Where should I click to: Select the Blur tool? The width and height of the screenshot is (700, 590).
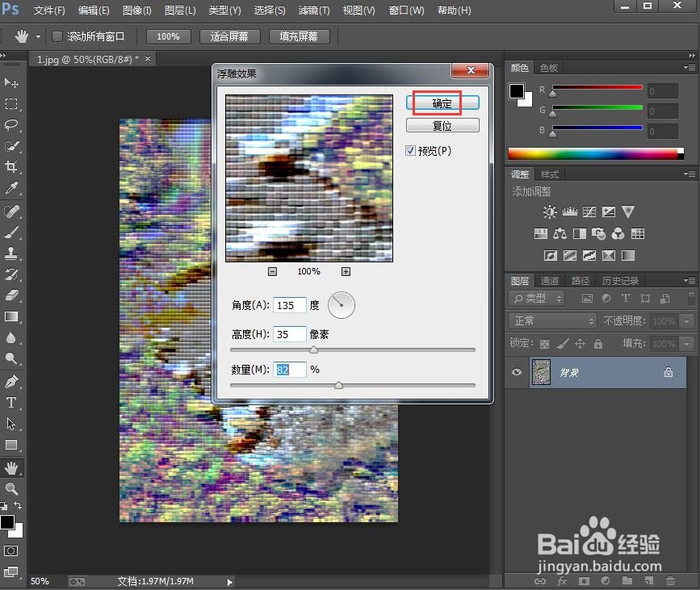point(11,337)
